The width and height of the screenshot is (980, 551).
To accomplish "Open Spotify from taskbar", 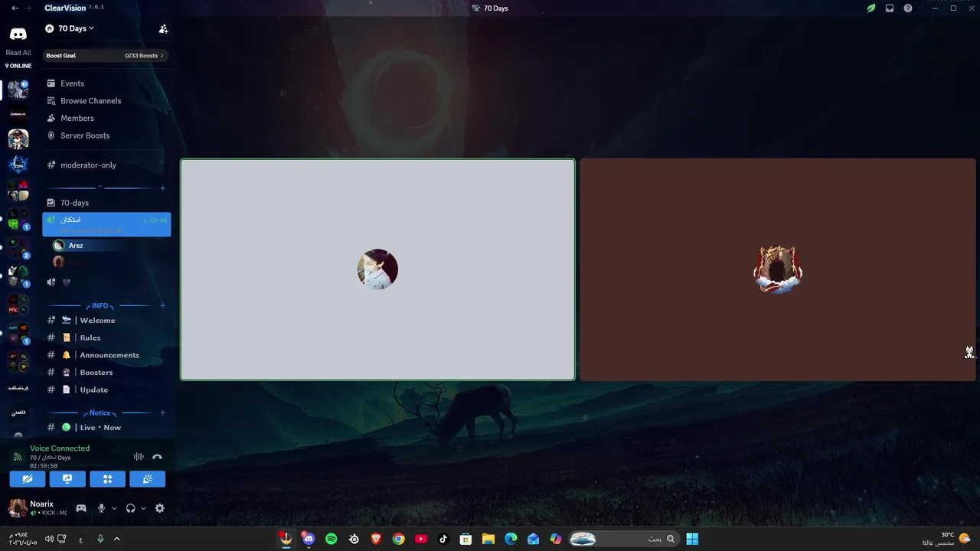I will point(331,539).
